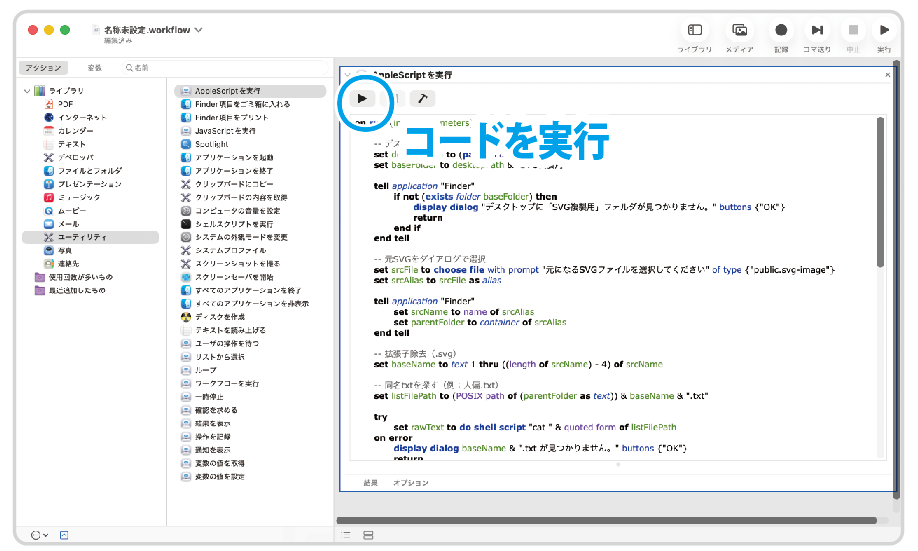Open the オプション section of the action
The image size is (918, 551).
pyautogui.click(x=410, y=483)
